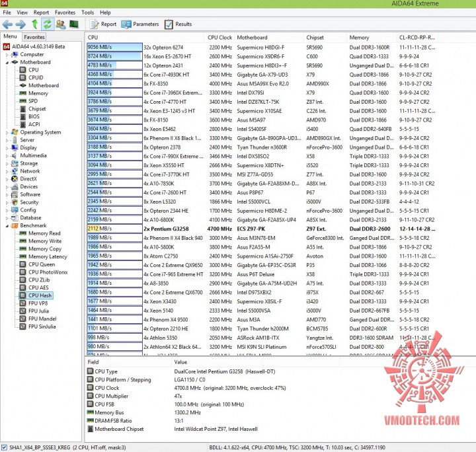Open the Memory Read benchmark

(40, 233)
